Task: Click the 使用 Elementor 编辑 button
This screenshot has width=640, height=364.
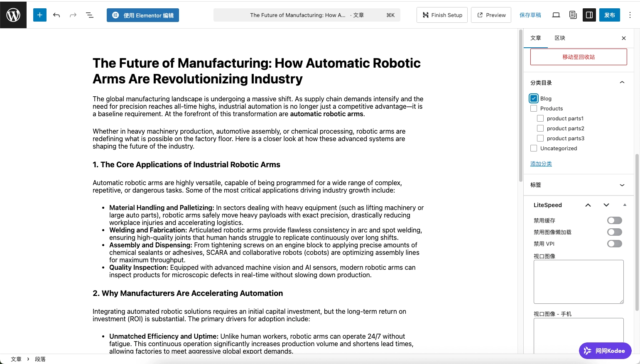Action: (143, 15)
